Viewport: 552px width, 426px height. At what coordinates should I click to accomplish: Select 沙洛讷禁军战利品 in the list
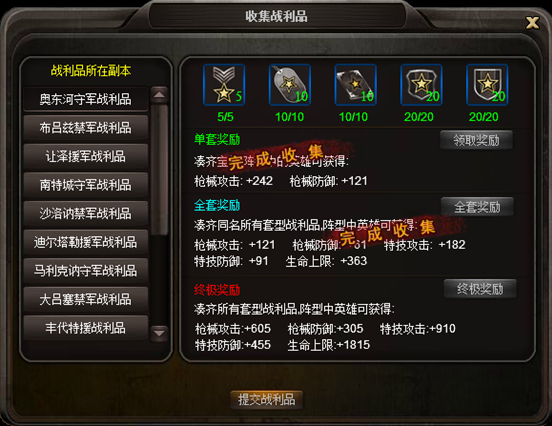(x=86, y=213)
